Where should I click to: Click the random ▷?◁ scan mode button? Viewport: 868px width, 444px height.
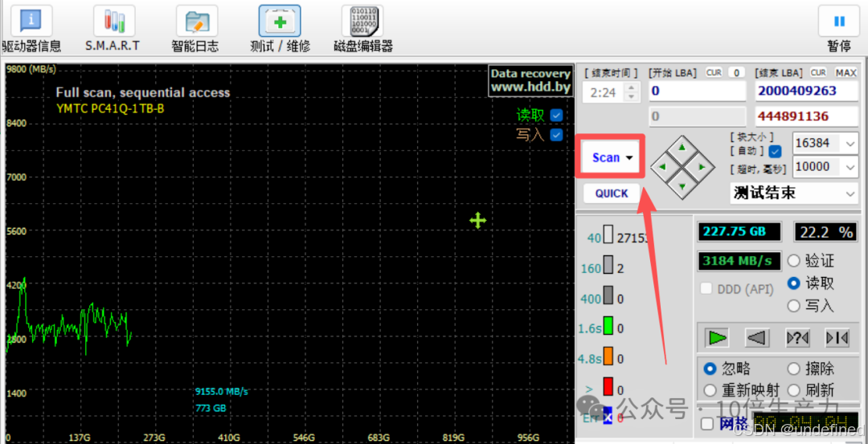pos(798,337)
